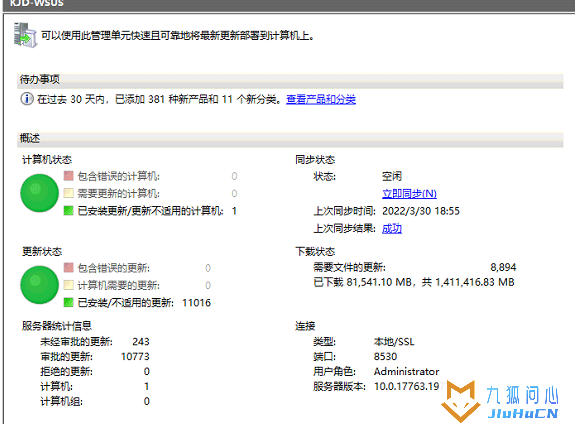Click green swatch for 已安装/不适用的更新
The image size is (575, 424).
tap(69, 302)
